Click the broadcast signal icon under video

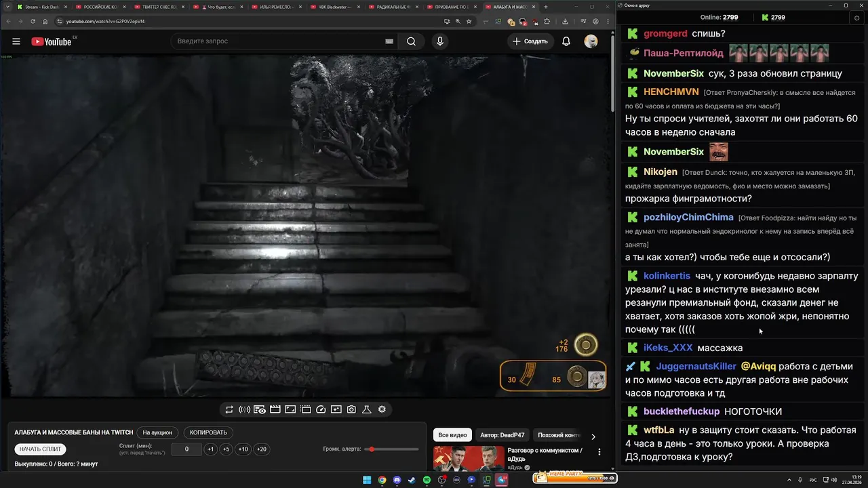pyautogui.click(x=245, y=409)
